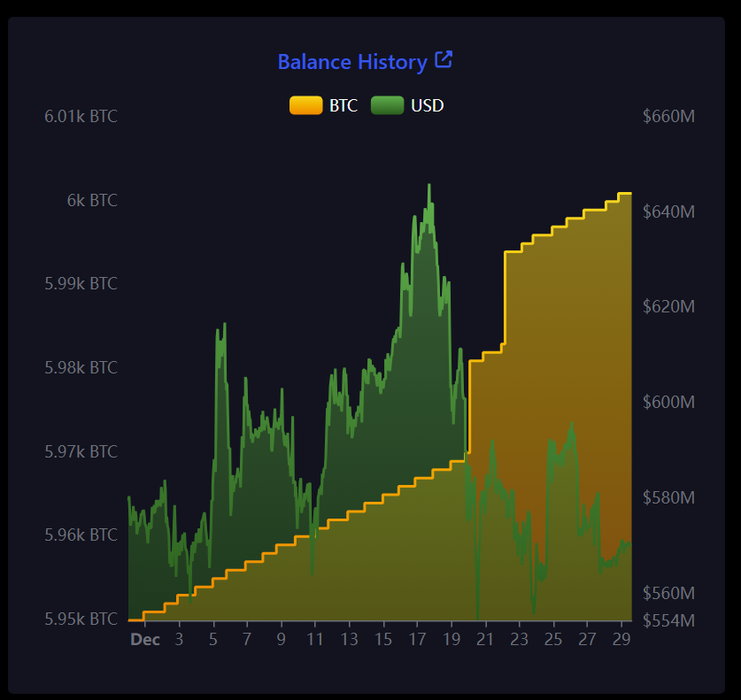741x700 pixels.
Task: Click the highest green USD peak
Action: (429, 186)
